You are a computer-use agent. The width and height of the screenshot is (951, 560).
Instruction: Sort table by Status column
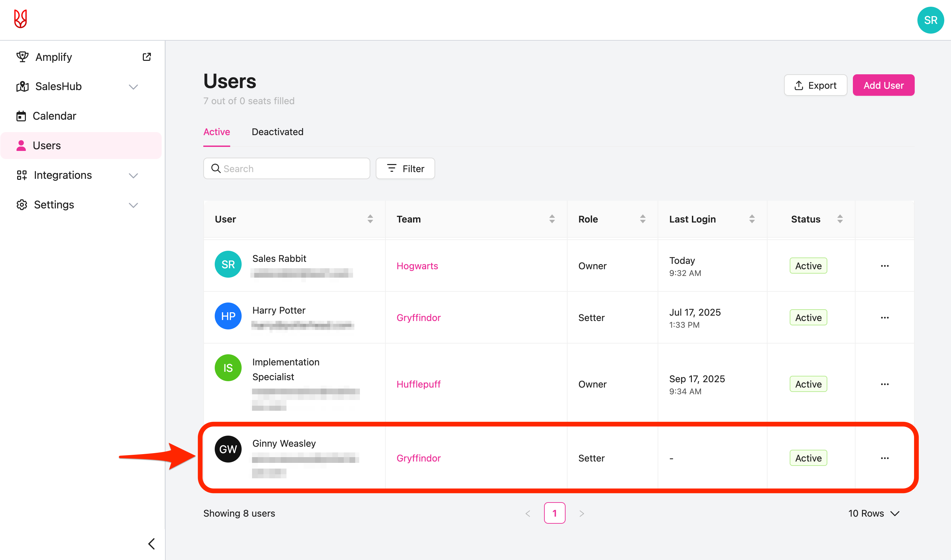pyautogui.click(x=840, y=219)
